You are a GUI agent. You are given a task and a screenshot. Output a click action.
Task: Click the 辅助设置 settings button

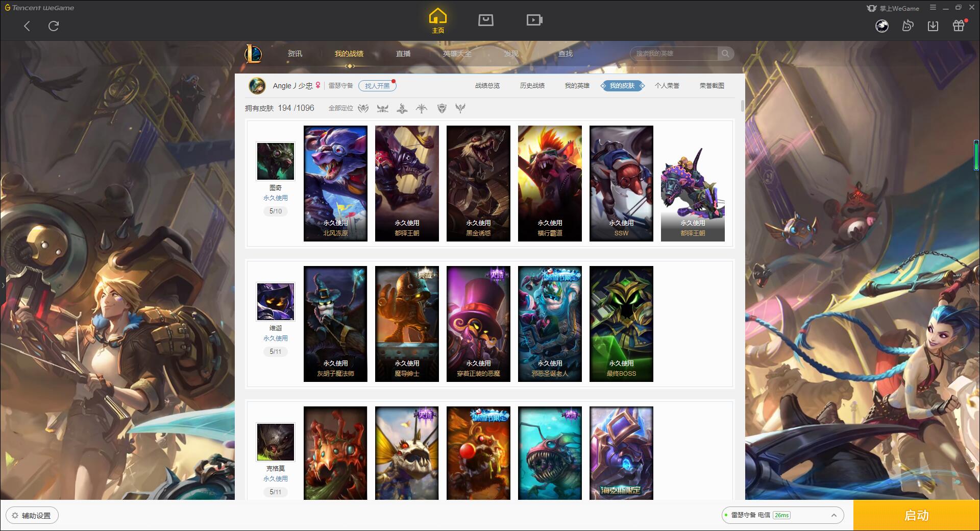tap(32, 516)
